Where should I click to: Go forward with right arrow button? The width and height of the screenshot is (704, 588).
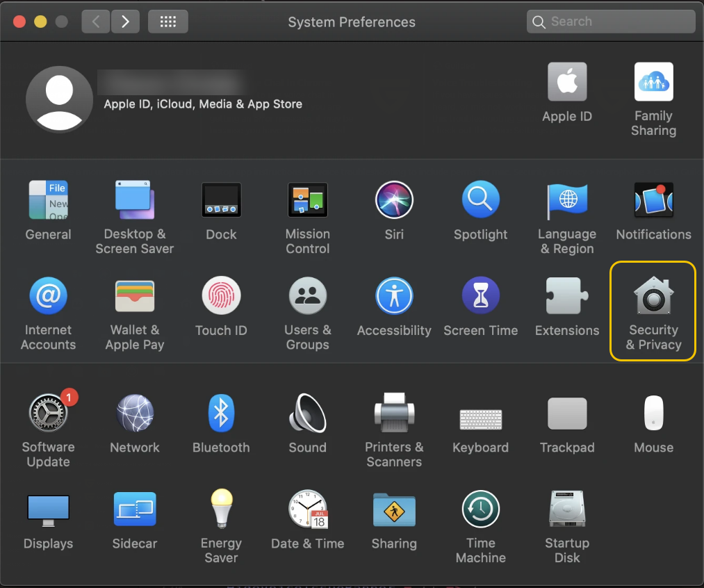(125, 22)
